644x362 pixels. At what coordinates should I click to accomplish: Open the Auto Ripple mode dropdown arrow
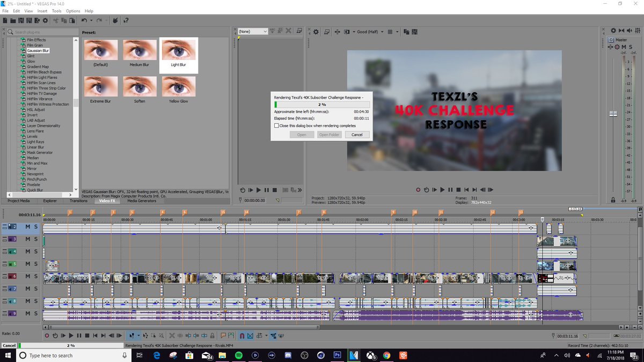tap(266, 336)
